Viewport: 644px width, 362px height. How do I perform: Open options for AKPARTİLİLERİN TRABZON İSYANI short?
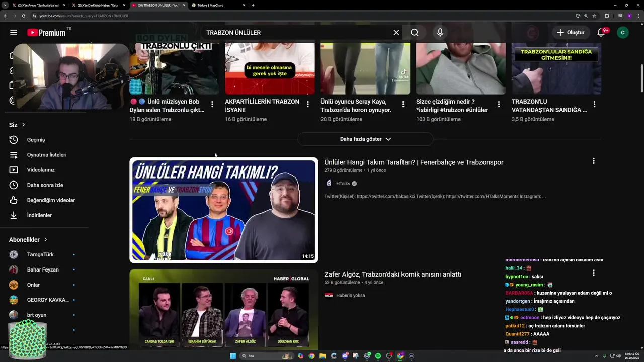point(308,104)
